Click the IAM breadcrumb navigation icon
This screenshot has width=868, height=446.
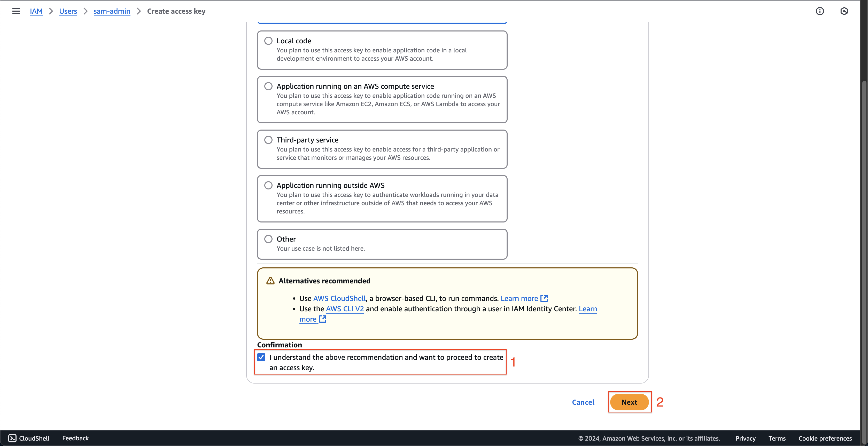pos(36,11)
